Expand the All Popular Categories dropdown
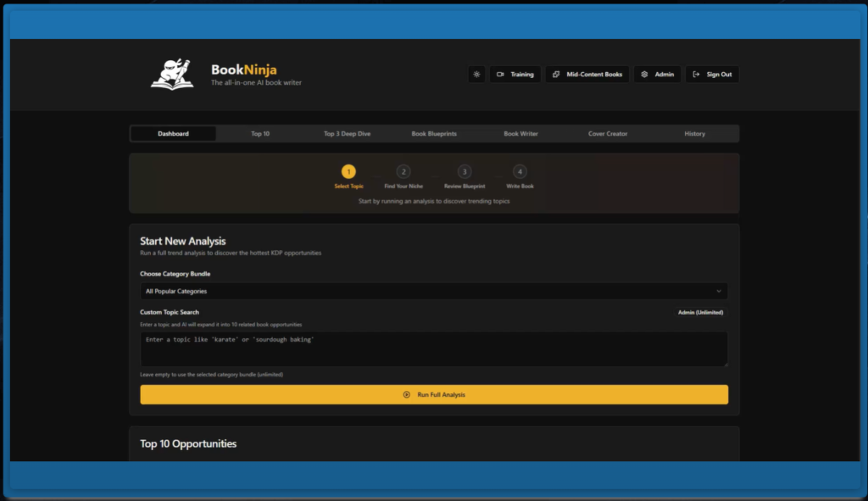 point(433,292)
